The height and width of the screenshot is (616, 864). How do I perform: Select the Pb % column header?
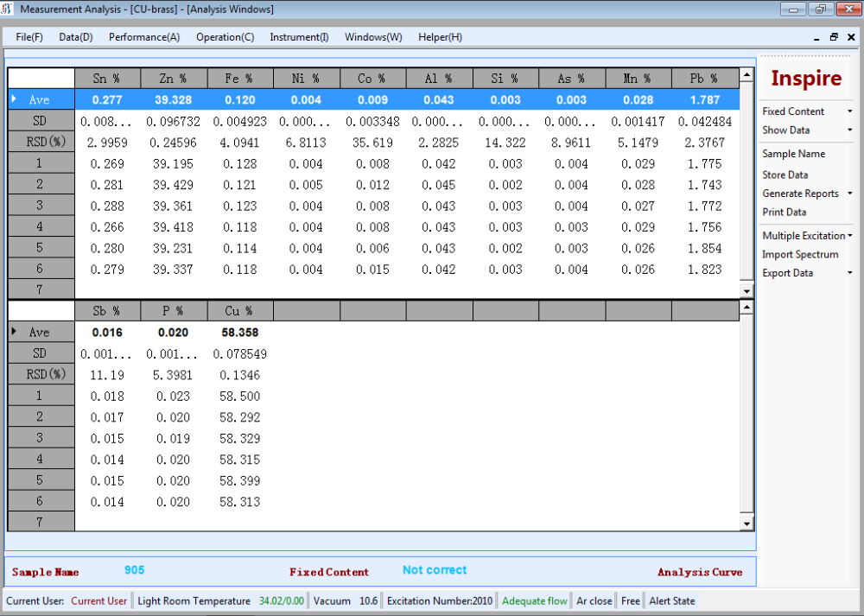pos(705,79)
